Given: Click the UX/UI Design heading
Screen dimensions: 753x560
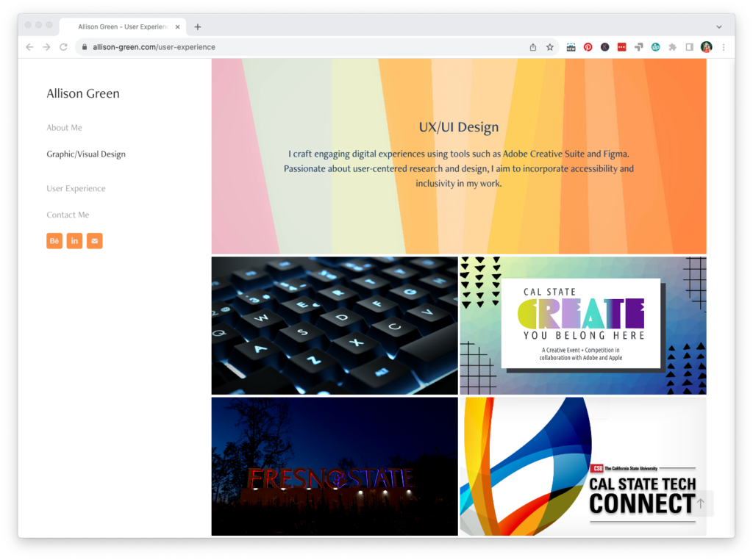Looking at the screenshot, I should coord(459,127).
